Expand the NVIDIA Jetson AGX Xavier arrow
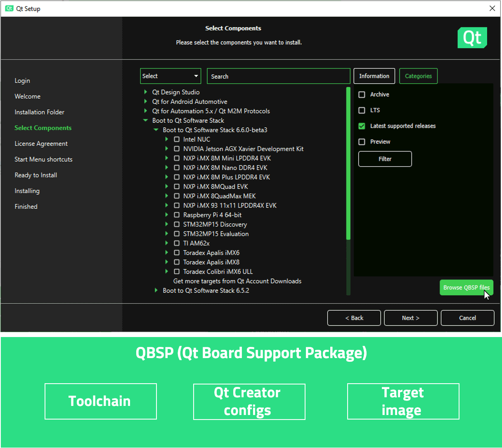This screenshot has height=448, width=502. tap(167, 149)
